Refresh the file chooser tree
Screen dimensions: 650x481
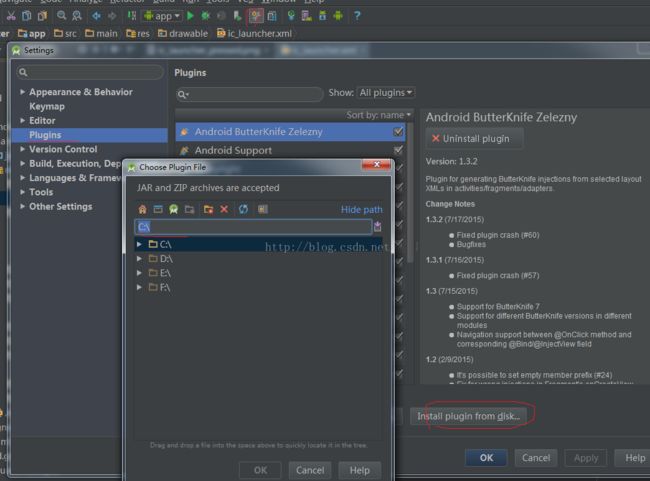point(243,209)
